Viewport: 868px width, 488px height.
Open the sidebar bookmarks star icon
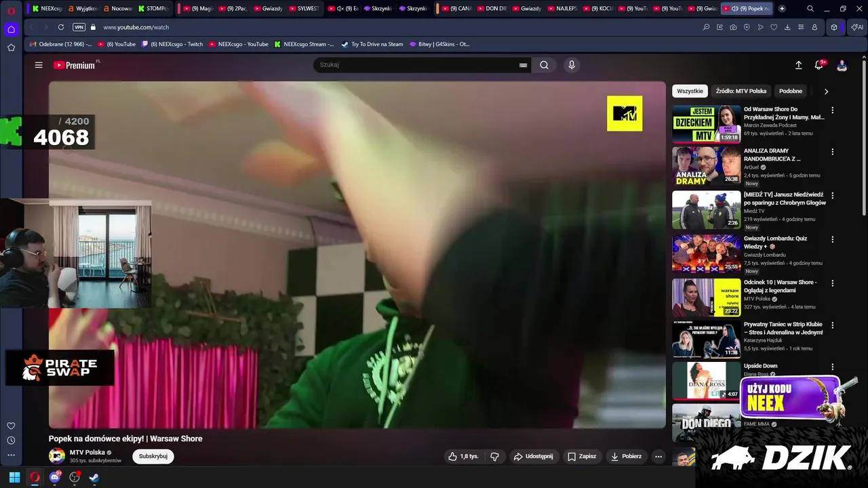pos(11,47)
